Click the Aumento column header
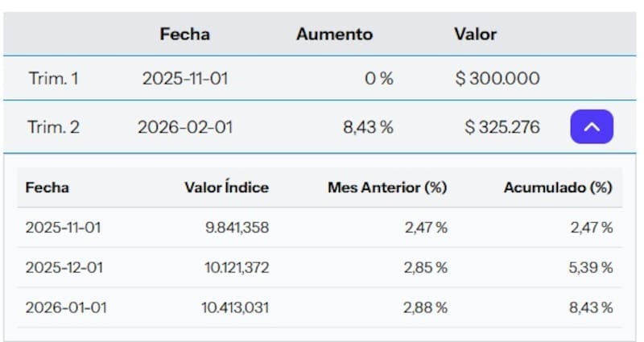The image size is (644, 342). click(334, 34)
